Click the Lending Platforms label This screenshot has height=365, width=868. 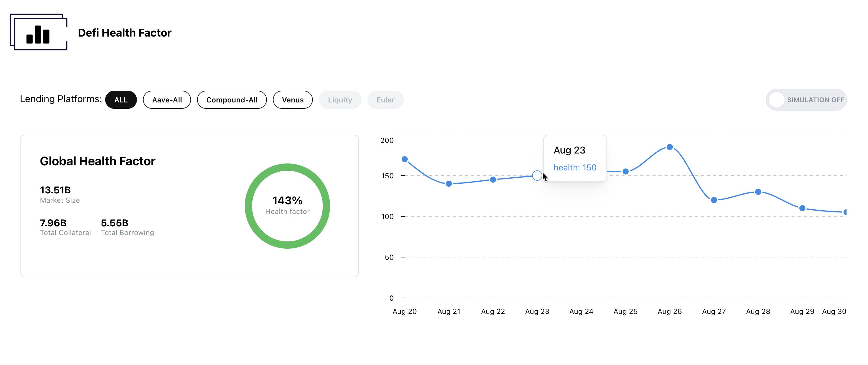click(61, 99)
